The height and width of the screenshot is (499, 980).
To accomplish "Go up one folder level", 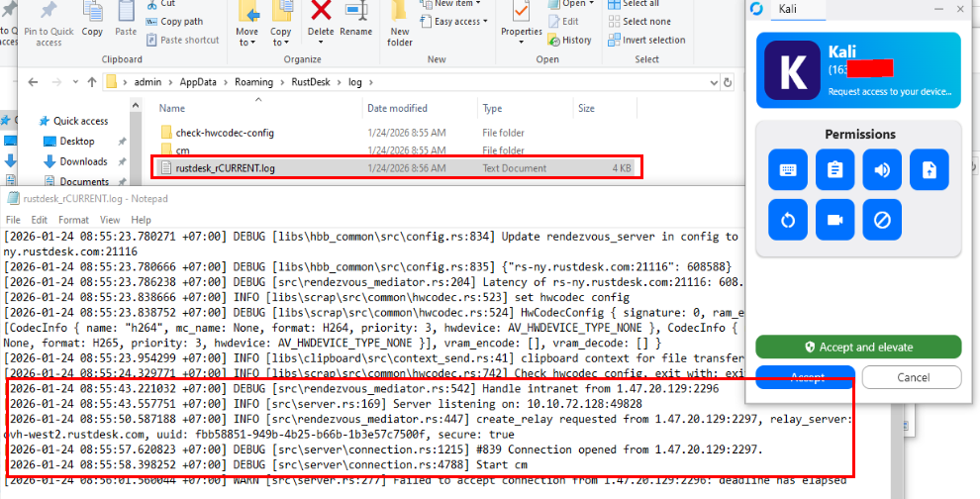I will (x=92, y=82).
